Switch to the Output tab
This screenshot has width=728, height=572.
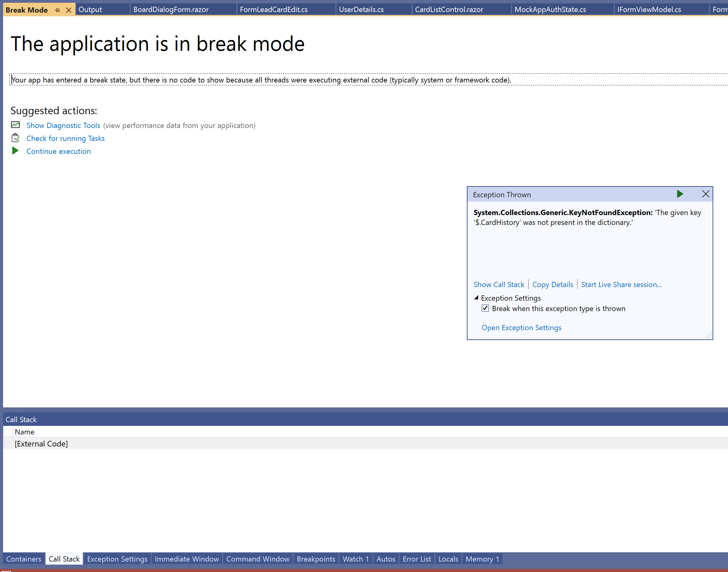[x=90, y=9]
